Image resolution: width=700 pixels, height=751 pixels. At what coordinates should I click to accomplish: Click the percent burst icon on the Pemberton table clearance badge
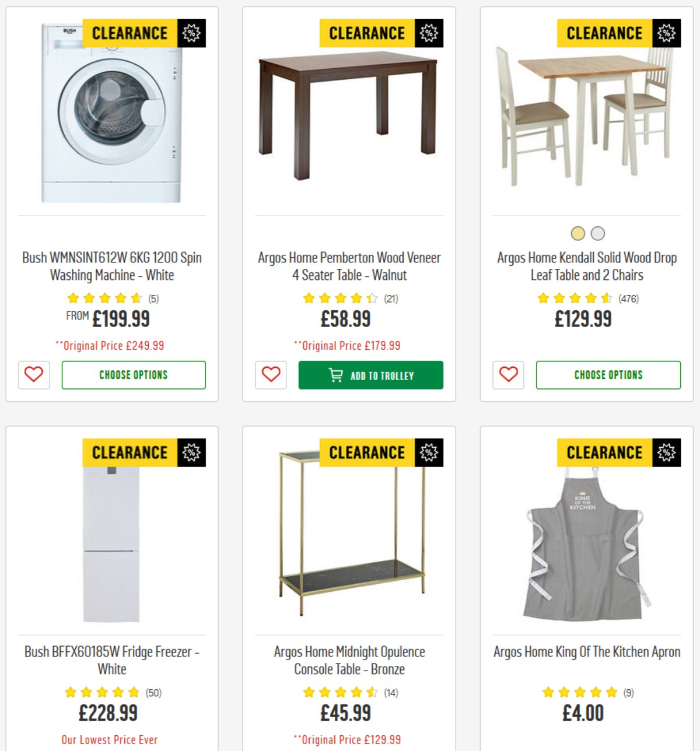coord(429,33)
